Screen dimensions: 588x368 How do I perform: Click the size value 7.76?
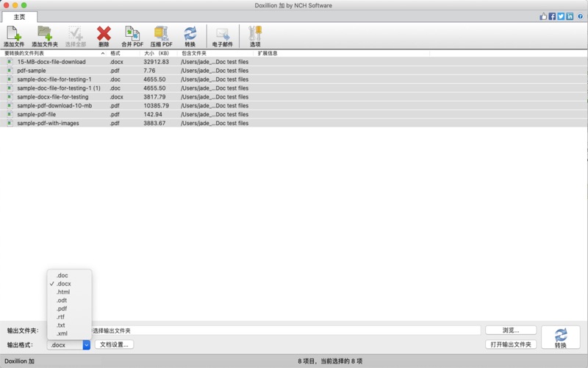(x=149, y=71)
